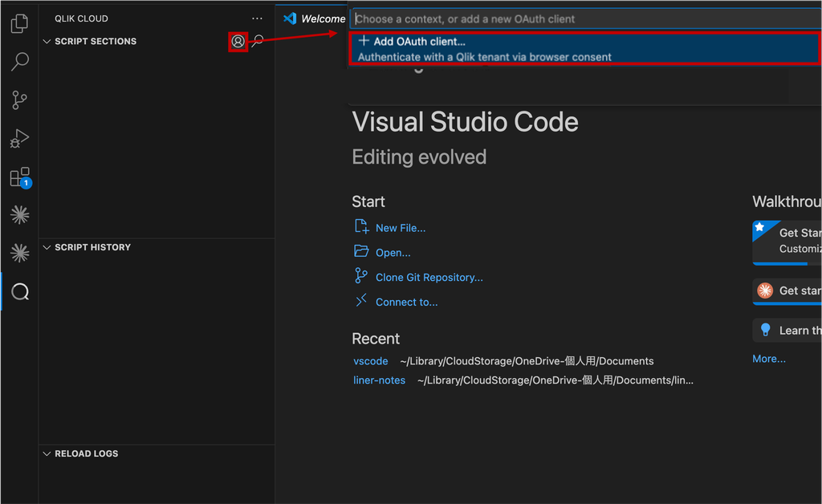Image resolution: width=822 pixels, height=504 pixels.
Task: Open Qlik Cloud panel more actions menu
Action: pos(257,18)
